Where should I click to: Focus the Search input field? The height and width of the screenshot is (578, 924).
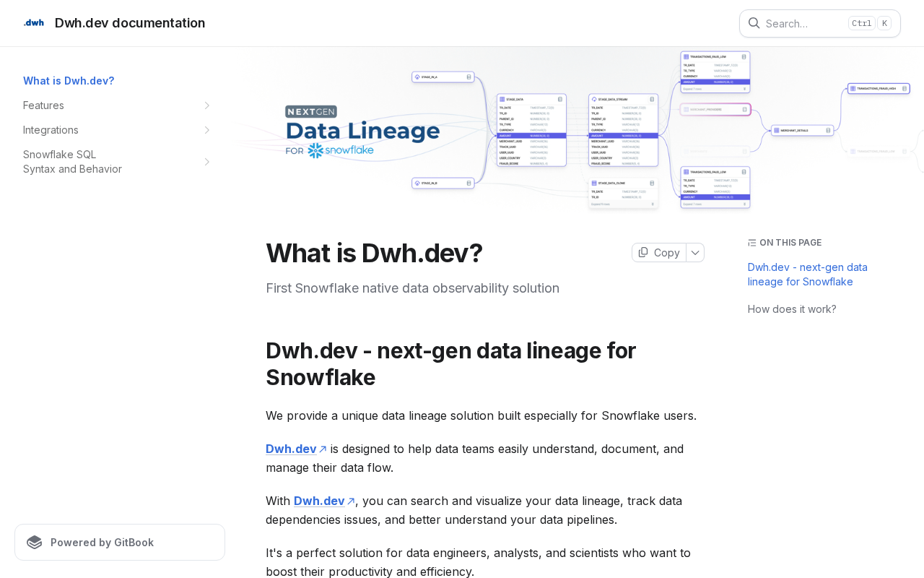coord(820,23)
